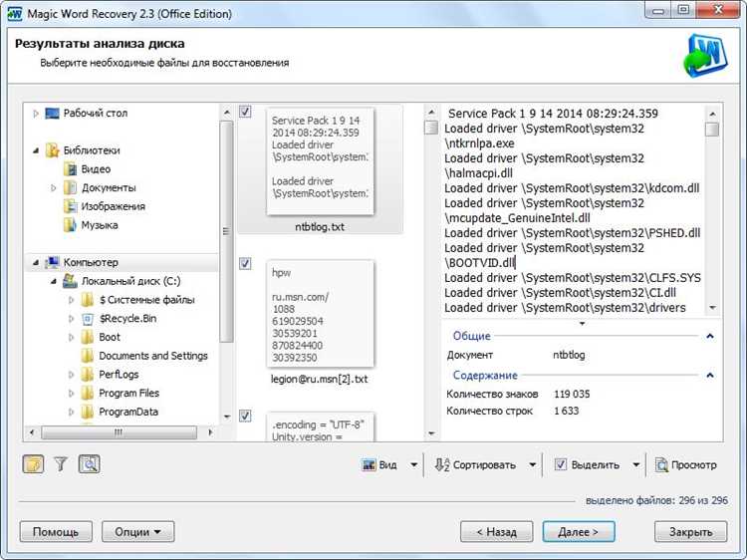Image resolution: width=747 pixels, height=560 pixels.
Task: Go back with the Назад button
Action: point(496,531)
